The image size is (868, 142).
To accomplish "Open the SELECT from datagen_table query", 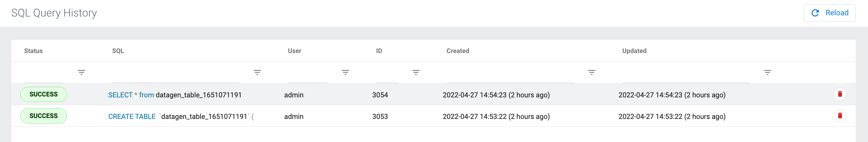I will pyautogui.click(x=175, y=95).
